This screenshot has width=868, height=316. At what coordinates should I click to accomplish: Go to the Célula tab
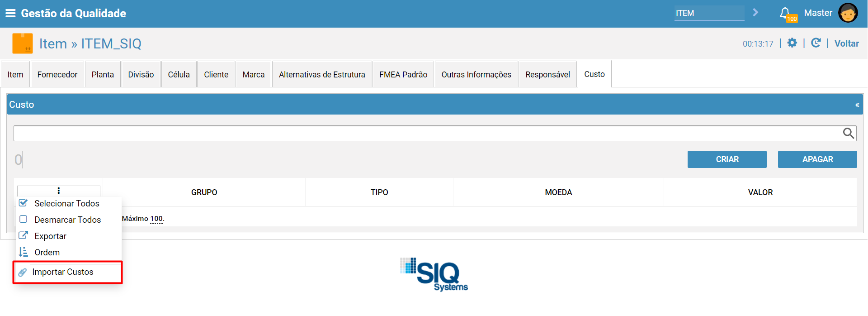point(179,74)
